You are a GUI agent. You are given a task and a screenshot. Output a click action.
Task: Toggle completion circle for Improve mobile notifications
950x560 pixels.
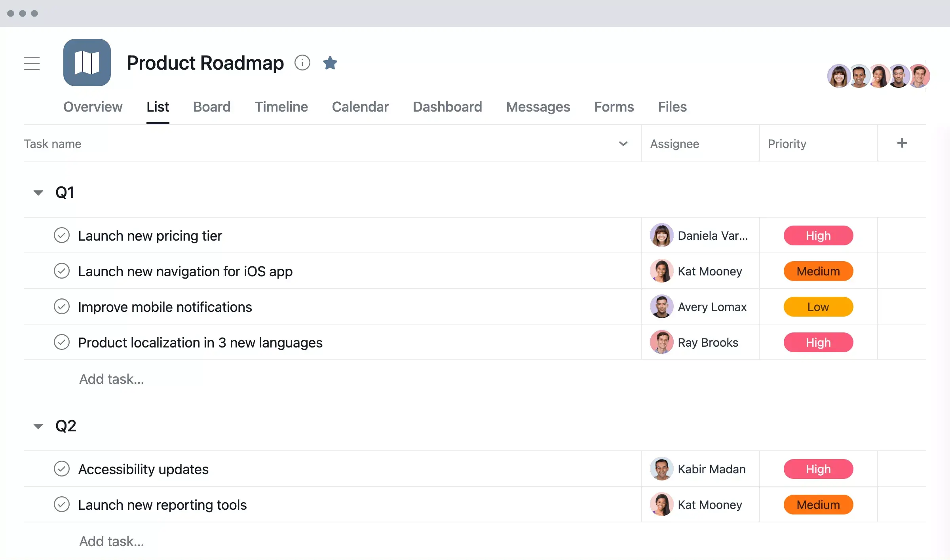(62, 306)
